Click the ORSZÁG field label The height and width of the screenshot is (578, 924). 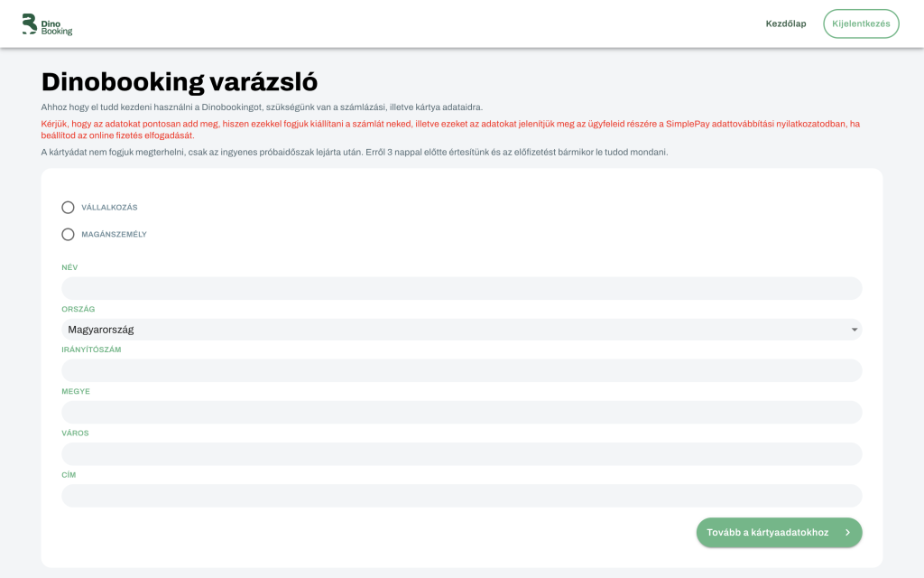pyautogui.click(x=79, y=309)
